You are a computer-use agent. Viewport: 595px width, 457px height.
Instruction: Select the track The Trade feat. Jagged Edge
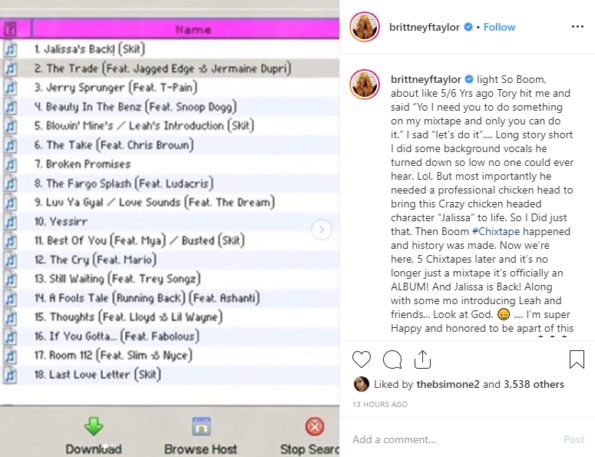(x=170, y=68)
